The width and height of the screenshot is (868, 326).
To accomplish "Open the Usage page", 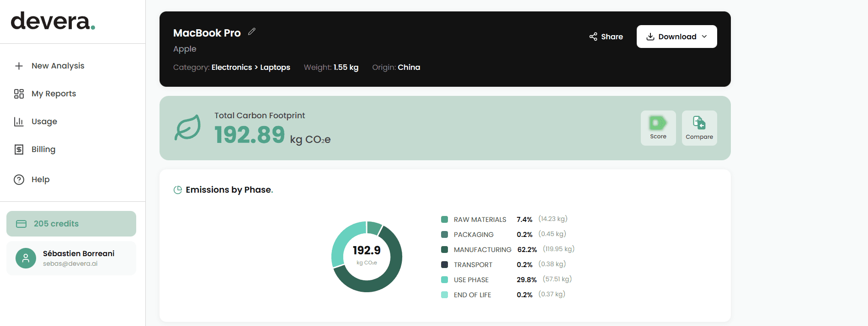I will [44, 121].
